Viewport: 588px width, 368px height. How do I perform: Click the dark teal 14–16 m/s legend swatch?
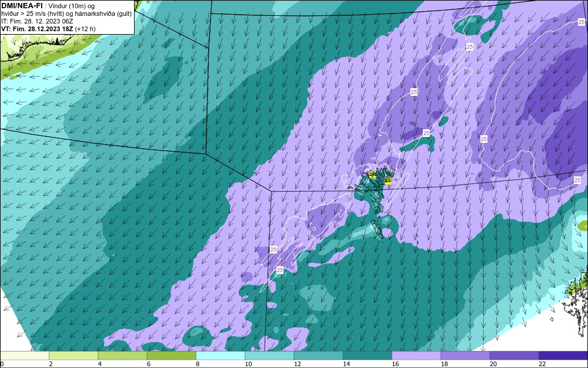tap(367, 356)
